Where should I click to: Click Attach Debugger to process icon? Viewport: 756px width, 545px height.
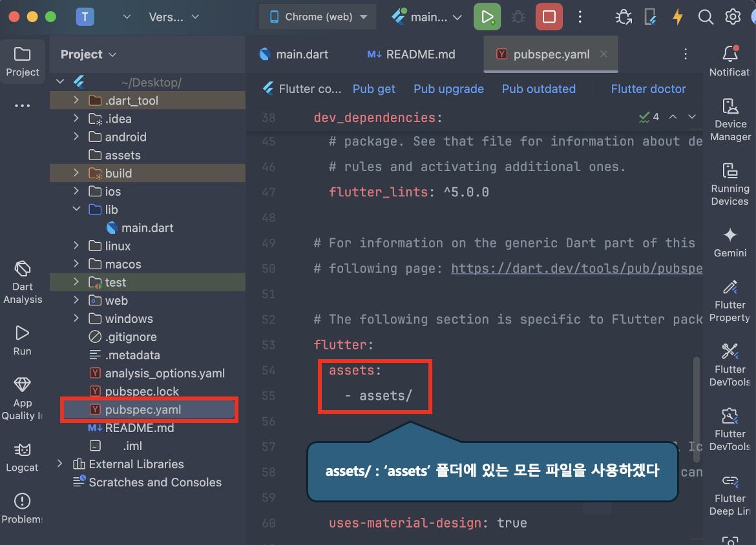(624, 17)
